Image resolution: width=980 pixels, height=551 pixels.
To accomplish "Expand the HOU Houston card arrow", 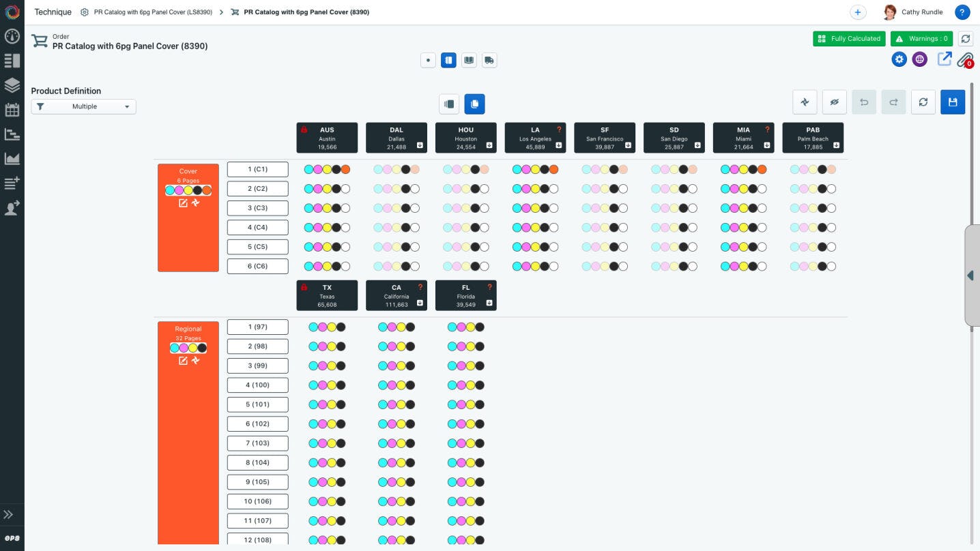I will (x=489, y=145).
